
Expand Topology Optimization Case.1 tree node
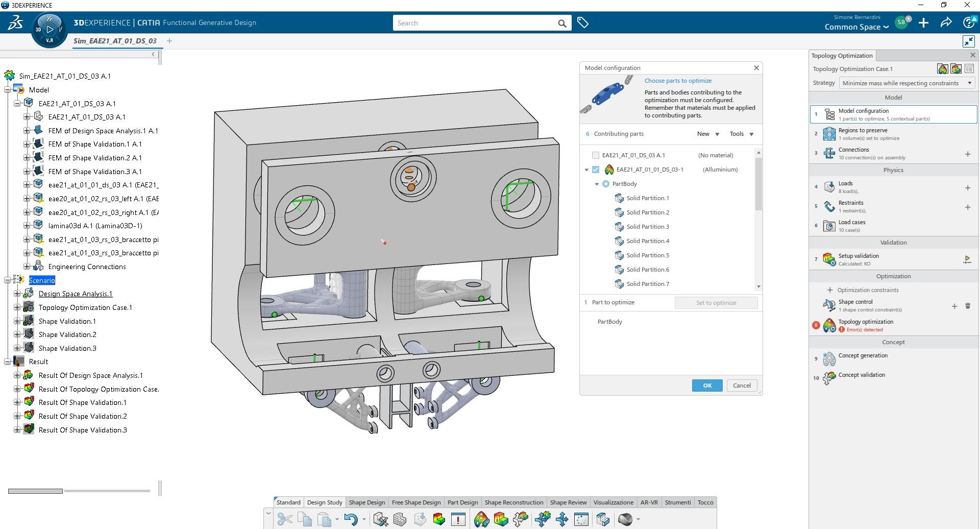coord(17,307)
